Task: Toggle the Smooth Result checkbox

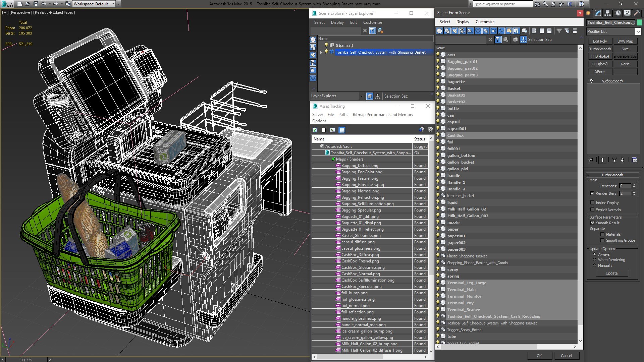Action: (592, 223)
